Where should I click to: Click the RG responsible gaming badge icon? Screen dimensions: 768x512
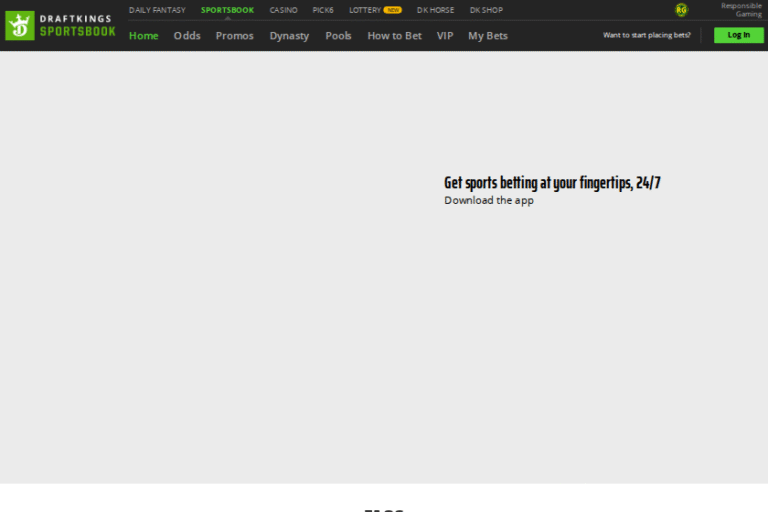(682, 10)
